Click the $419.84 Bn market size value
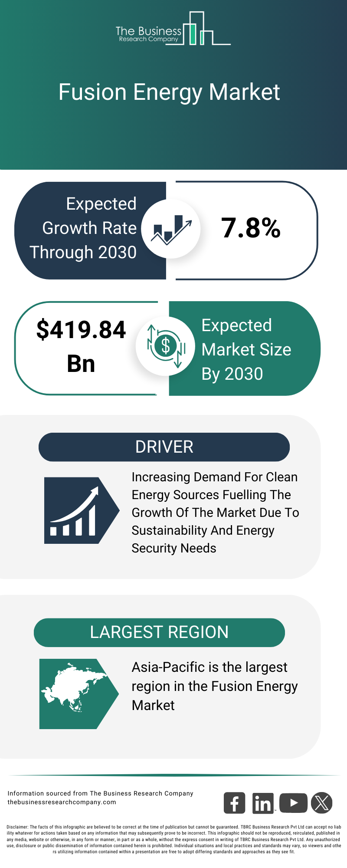The image size is (347, 868). click(x=81, y=346)
